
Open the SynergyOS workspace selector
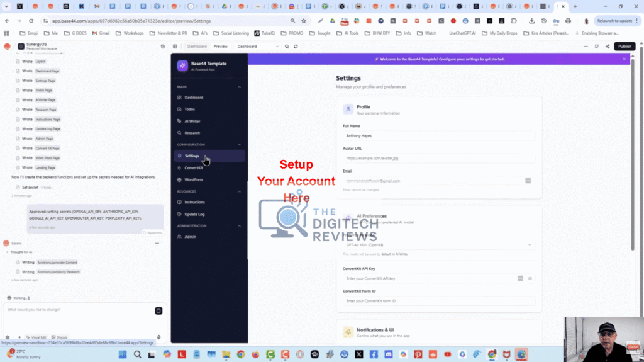(x=38, y=46)
